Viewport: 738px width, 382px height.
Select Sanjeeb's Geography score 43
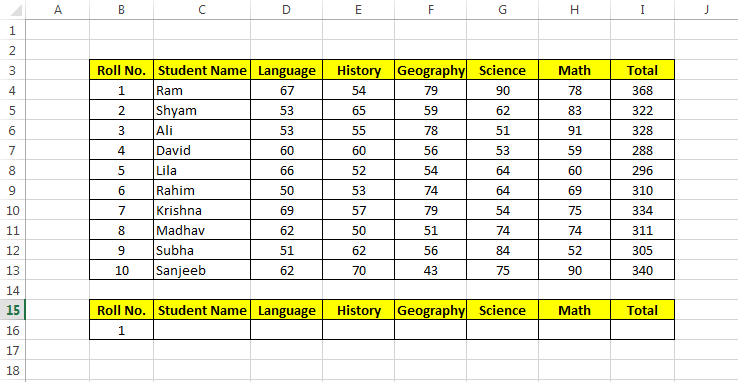pyautogui.click(x=431, y=271)
